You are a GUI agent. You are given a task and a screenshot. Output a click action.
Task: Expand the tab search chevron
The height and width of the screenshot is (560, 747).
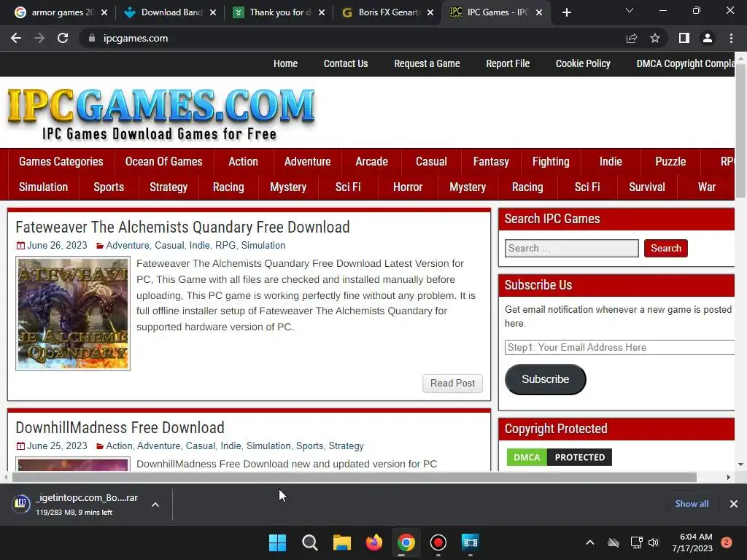630,10
